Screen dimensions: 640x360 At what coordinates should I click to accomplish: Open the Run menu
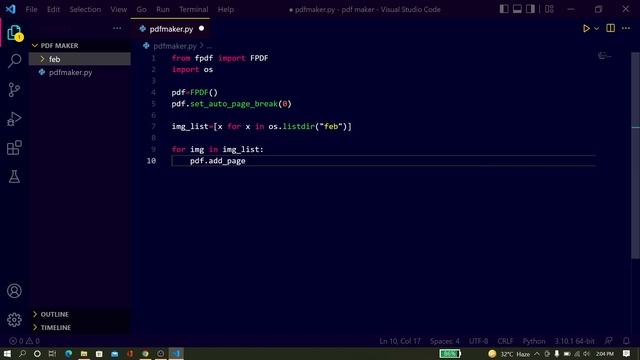click(162, 9)
